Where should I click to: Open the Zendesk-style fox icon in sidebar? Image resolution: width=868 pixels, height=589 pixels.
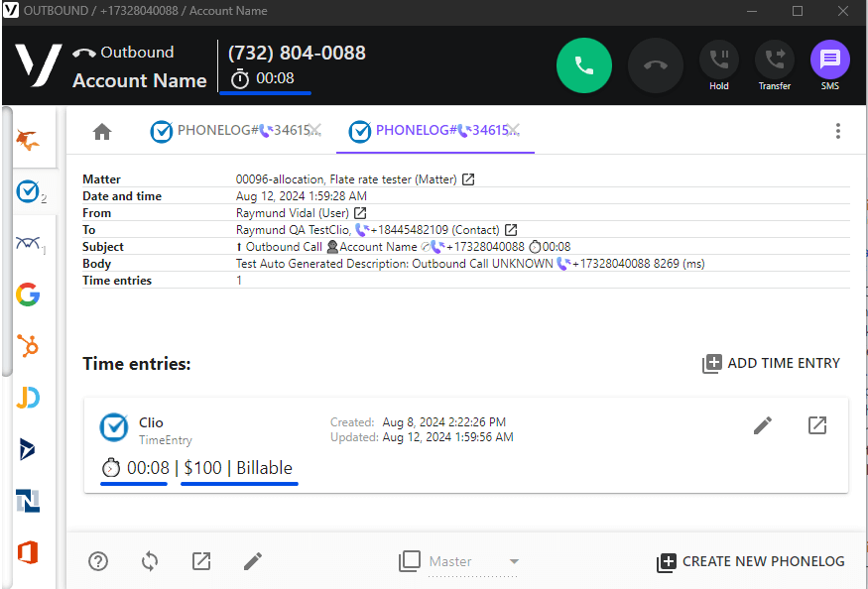click(x=28, y=140)
